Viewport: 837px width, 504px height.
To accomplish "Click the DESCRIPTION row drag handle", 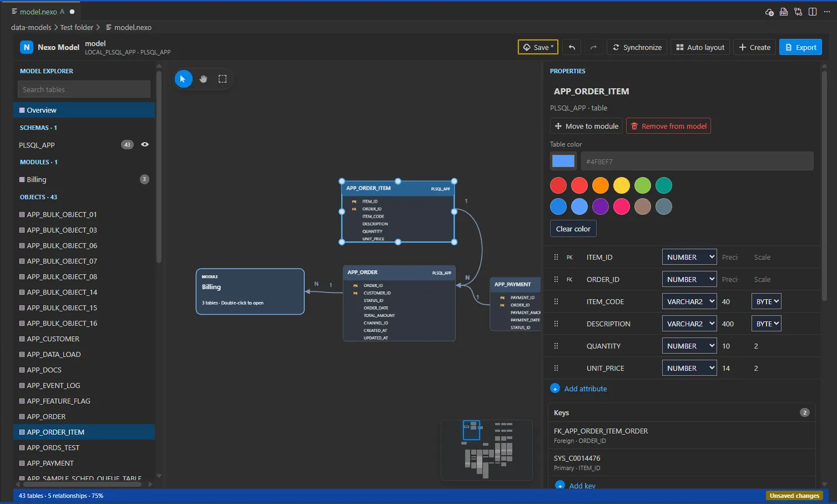I will coord(556,324).
